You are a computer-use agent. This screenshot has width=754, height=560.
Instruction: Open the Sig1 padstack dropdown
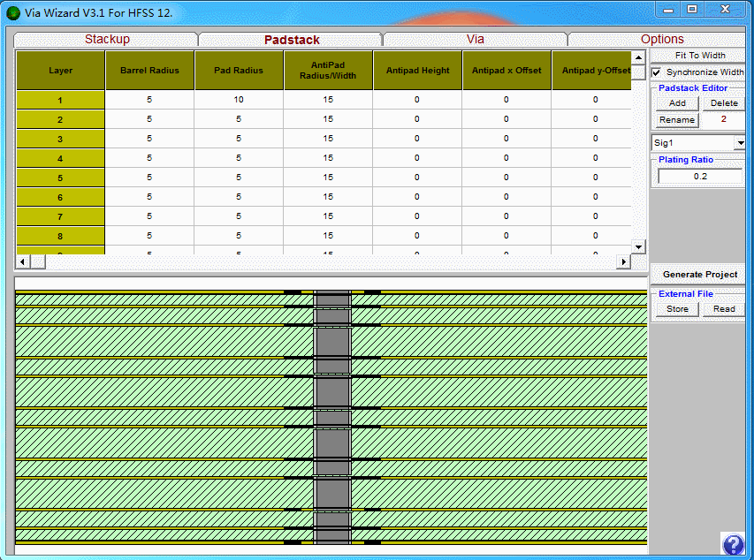[x=740, y=143]
